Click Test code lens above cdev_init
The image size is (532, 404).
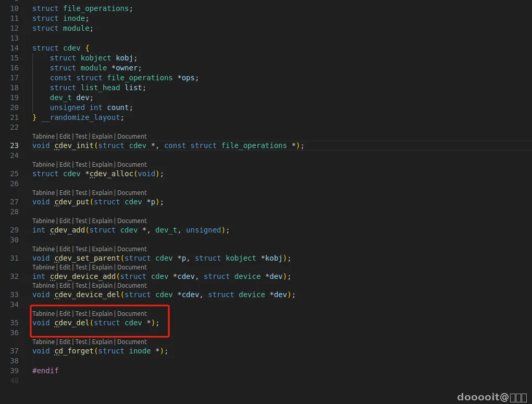point(81,136)
